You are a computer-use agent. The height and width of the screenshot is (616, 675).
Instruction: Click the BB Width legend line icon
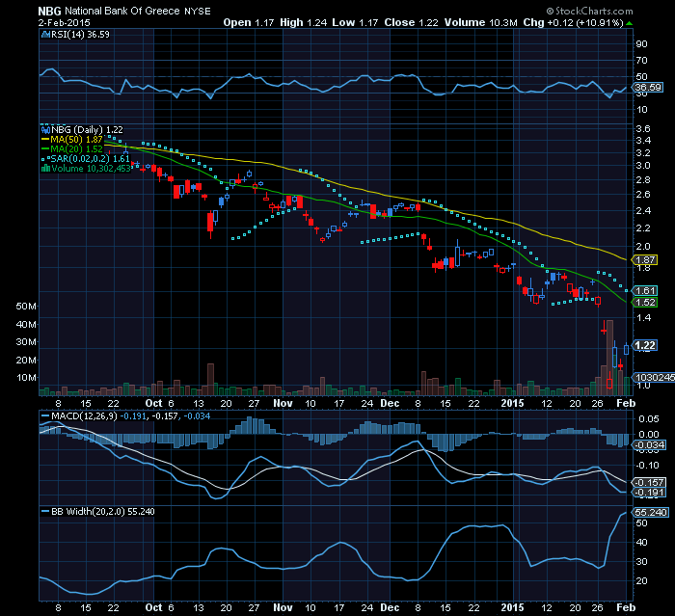[x=45, y=512]
